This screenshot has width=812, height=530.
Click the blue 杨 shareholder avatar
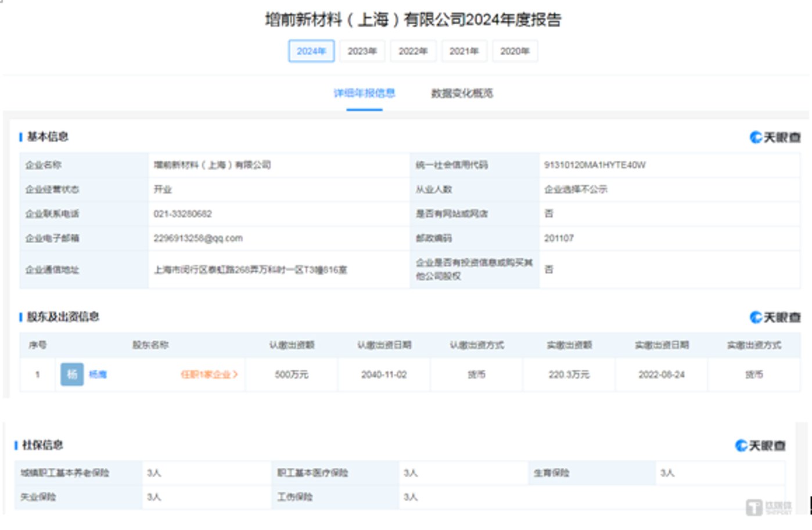[x=72, y=374]
